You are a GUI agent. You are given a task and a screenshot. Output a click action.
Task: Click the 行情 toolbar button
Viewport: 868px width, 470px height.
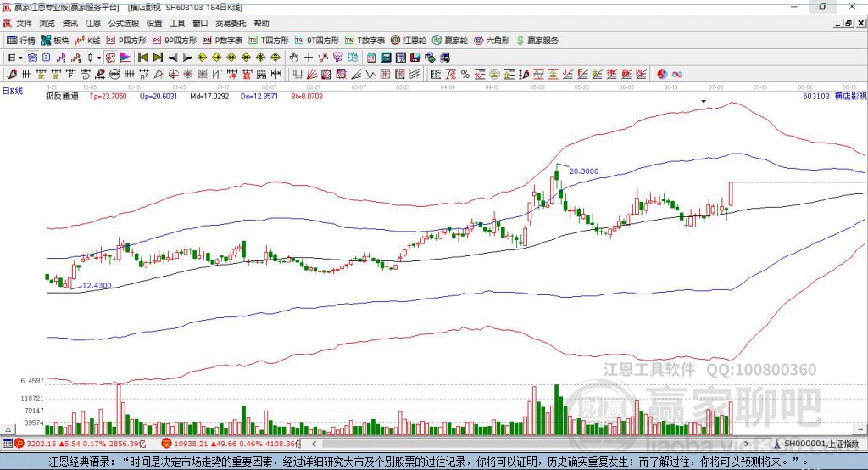pyautogui.click(x=20, y=41)
